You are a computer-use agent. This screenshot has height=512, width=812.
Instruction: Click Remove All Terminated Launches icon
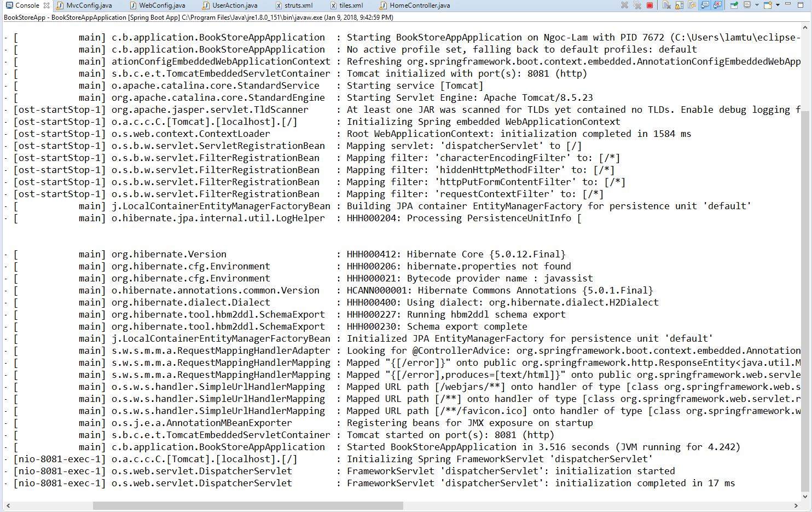[637, 5]
